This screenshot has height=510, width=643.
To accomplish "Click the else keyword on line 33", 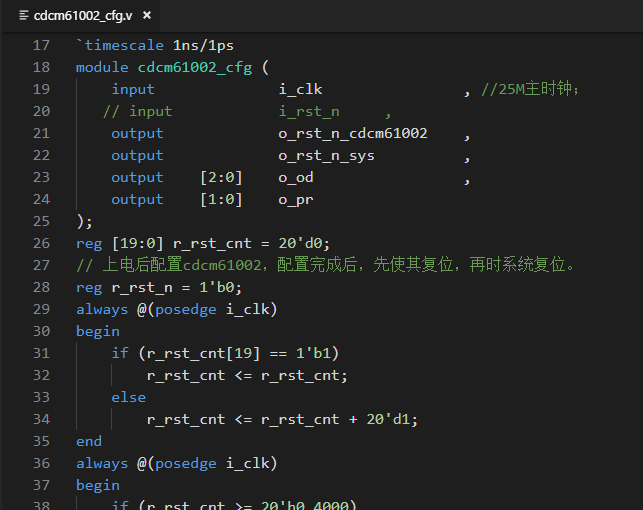I will point(128,397).
